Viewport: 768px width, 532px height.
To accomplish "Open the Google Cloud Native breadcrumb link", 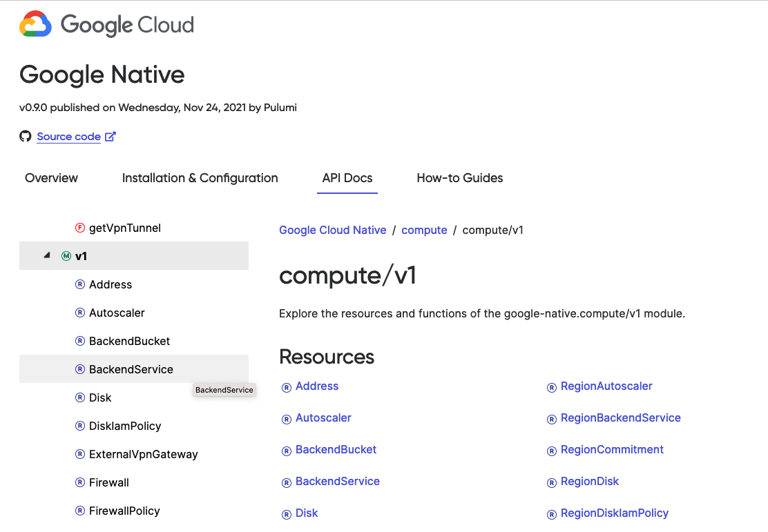I will [x=332, y=230].
